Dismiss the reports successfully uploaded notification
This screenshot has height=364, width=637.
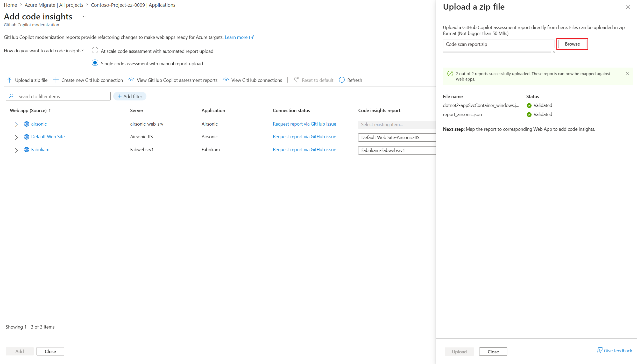627,74
